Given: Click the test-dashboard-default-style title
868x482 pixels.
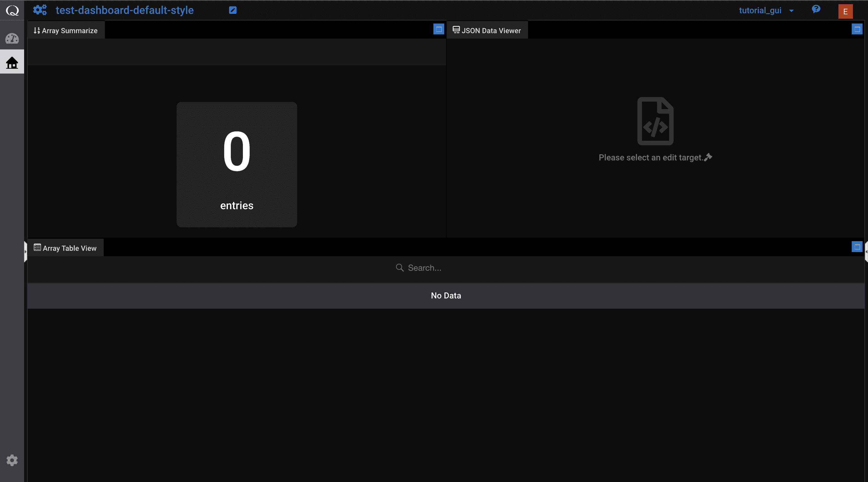Looking at the screenshot, I should click(x=125, y=10).
